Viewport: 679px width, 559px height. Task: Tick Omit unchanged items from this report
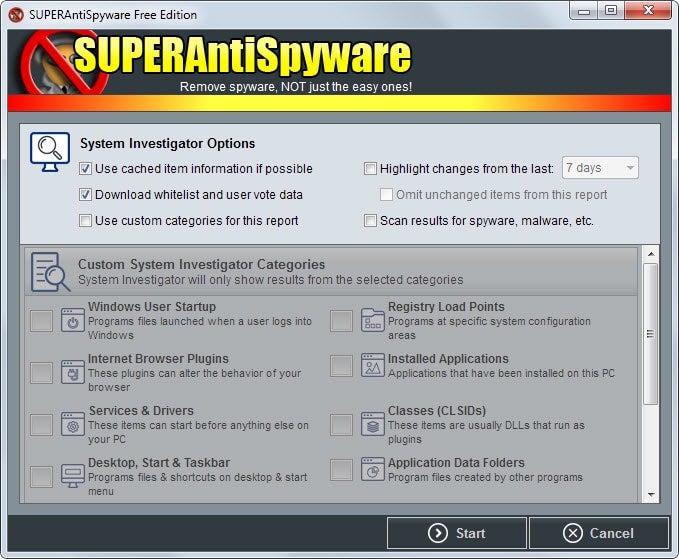pyautogui.click(x=386, y=194)
